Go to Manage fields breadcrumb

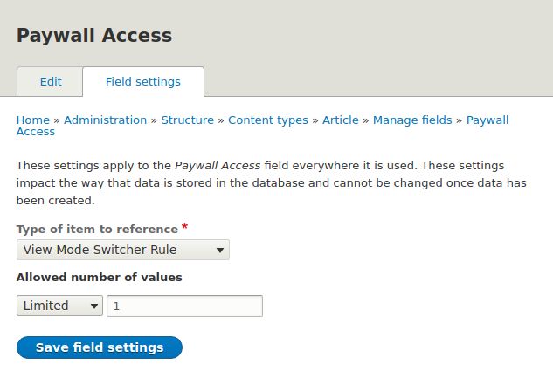coord(412,120)
